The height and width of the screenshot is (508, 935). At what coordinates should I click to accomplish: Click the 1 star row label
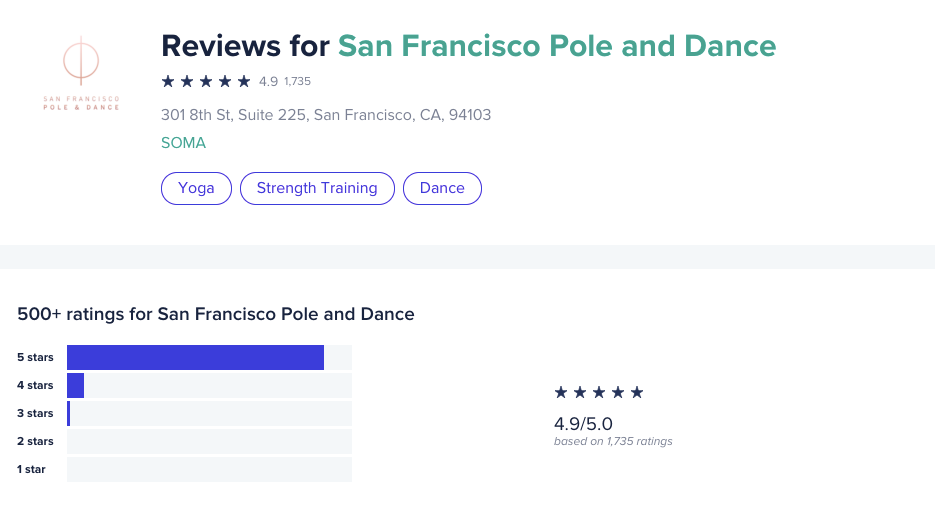[x=32, y=469]
